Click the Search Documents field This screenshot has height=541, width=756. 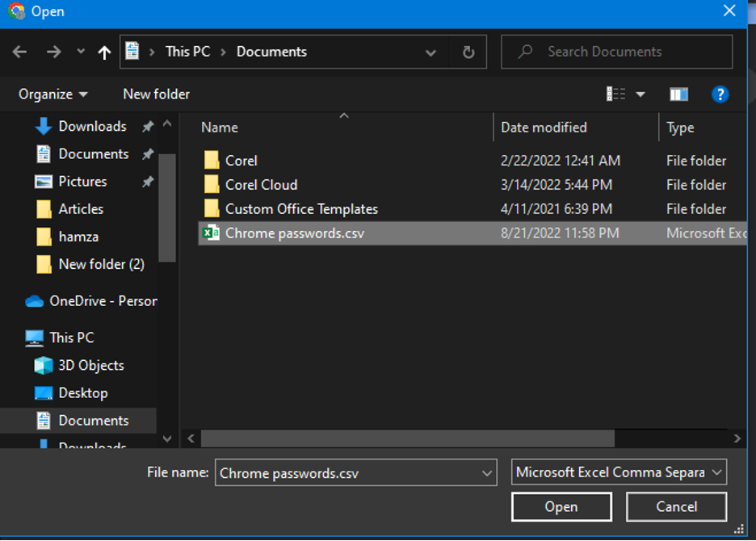616,52
